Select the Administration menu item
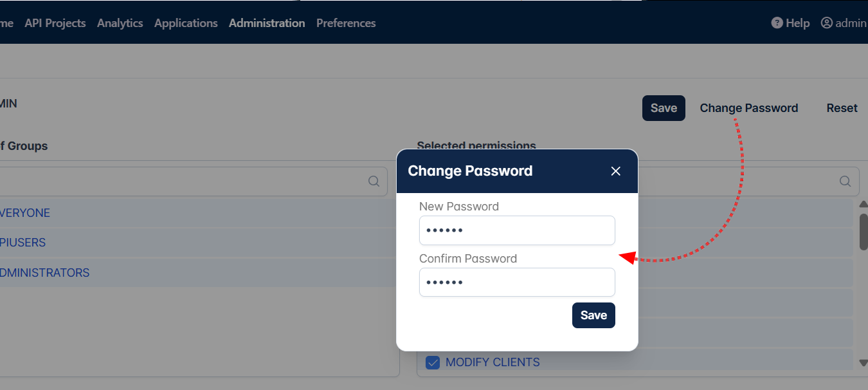The image size is (868, 390). point(267,23)
